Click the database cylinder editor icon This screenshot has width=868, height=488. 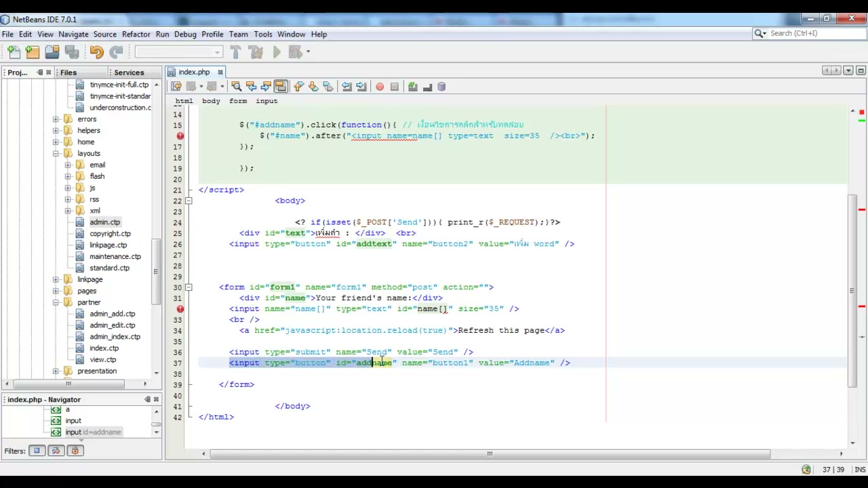441,87
